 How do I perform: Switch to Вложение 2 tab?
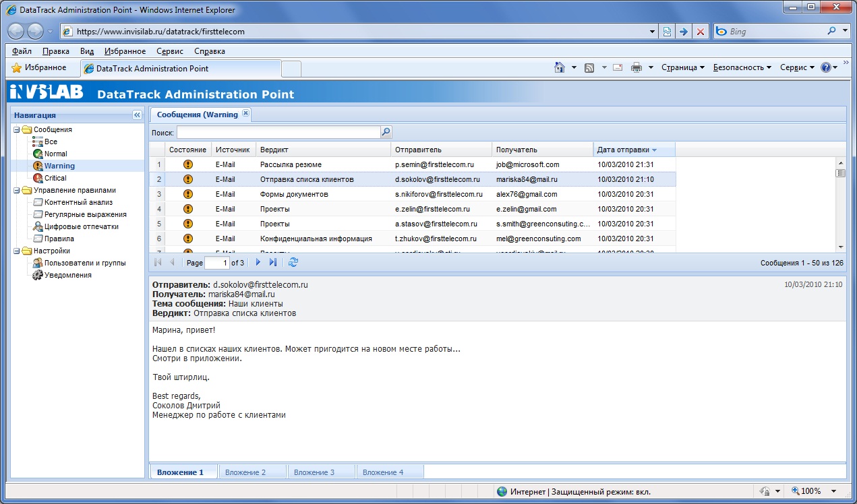(245, 472)
